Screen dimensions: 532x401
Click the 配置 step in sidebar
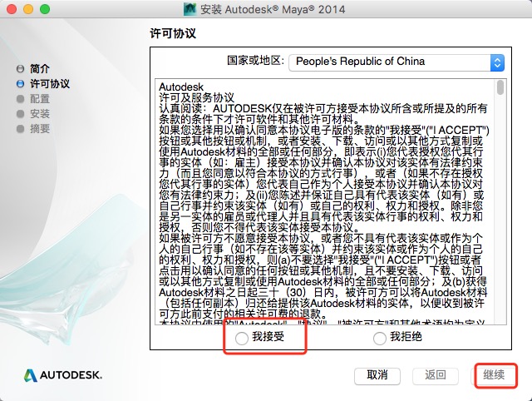pos(40,98)
